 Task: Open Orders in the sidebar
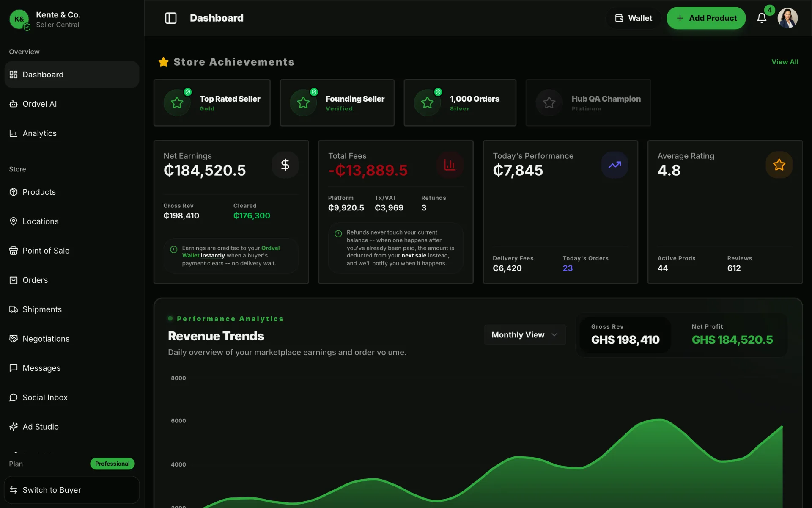[72, 280]
